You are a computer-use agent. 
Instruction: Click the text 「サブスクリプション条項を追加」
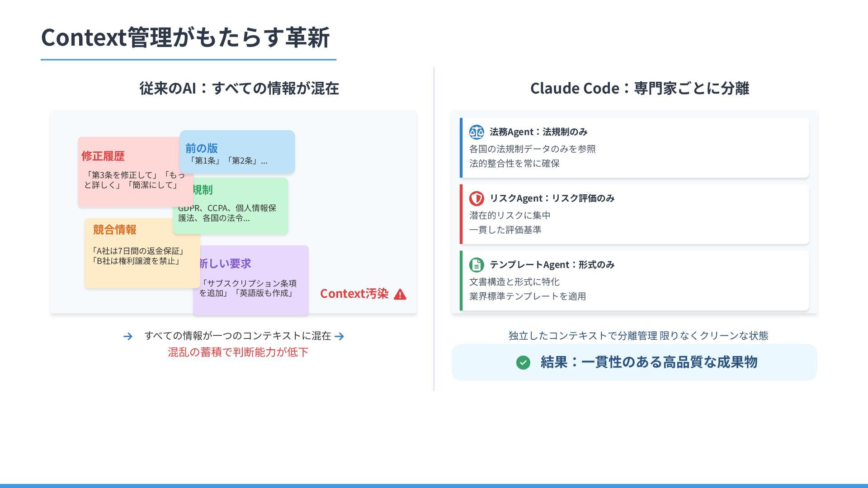tap(248, 288)
